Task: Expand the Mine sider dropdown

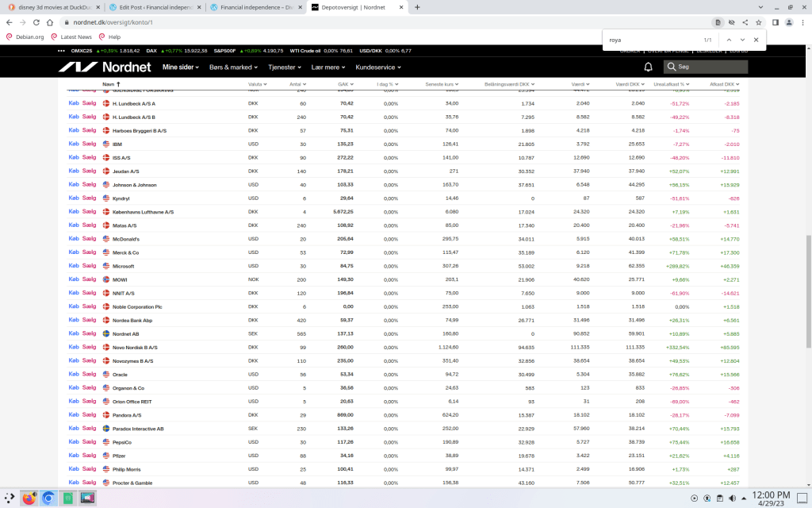Action: click(182, 67)
